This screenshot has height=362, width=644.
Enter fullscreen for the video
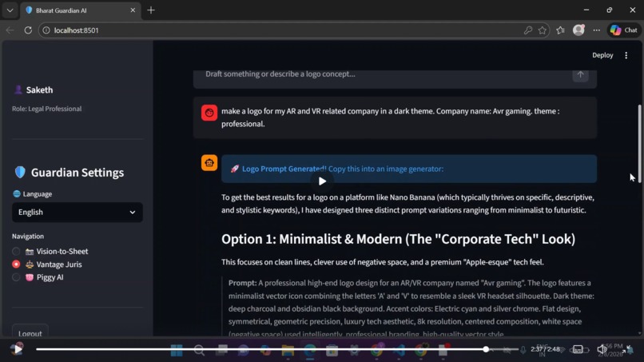pos(626,350)
